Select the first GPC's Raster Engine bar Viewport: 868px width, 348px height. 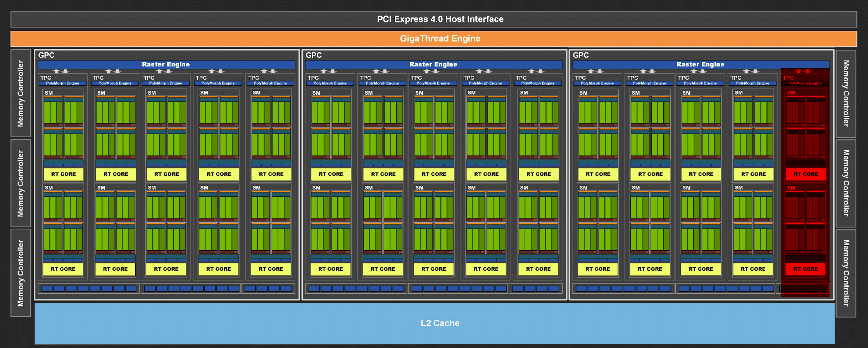[x=166, y=64]
